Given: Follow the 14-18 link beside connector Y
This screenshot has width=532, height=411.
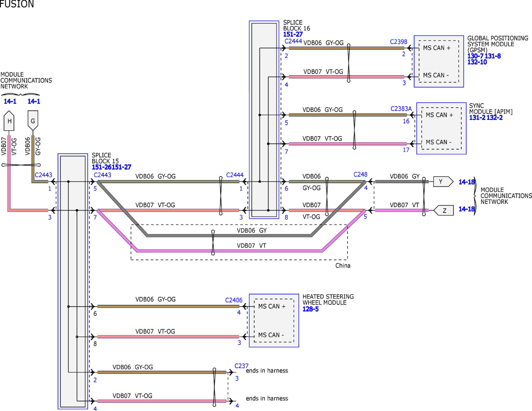Looking at the screenshot, I should pos(466,182).
